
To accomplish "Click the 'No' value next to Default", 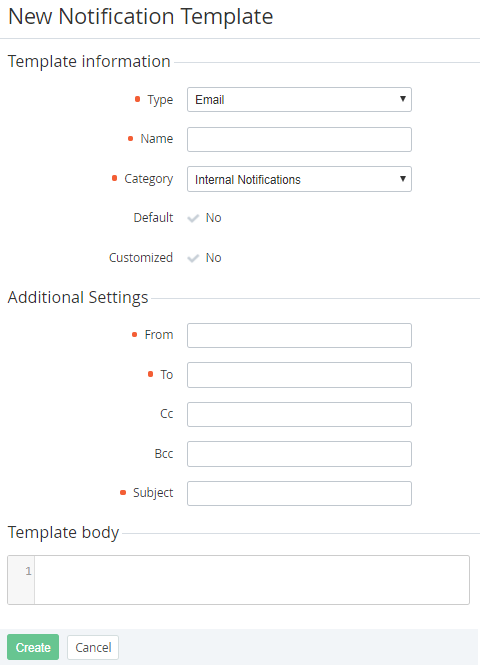I will (214, 218).
